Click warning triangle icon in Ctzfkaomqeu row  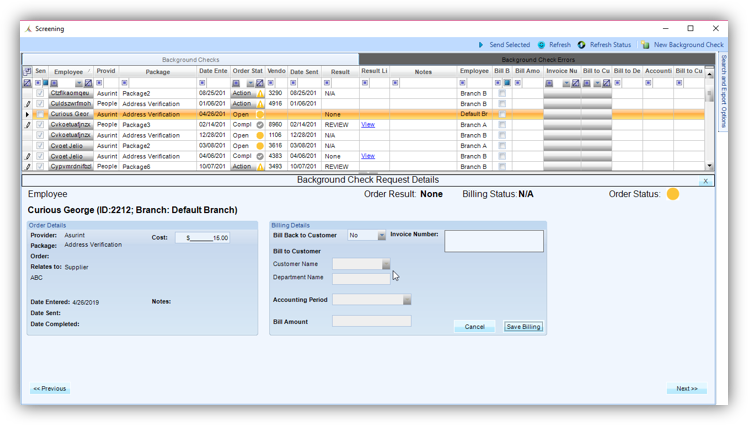coord(260,93)
